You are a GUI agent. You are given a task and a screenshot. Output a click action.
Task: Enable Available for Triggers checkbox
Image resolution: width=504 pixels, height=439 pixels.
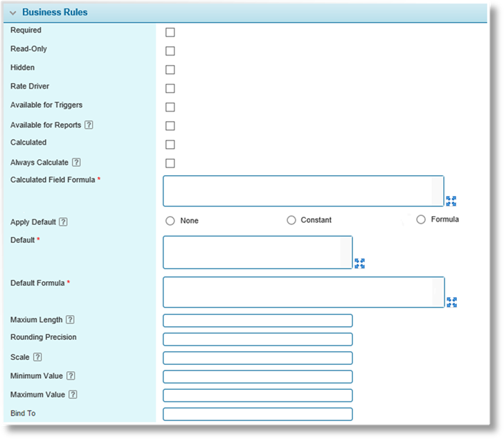point(170,107)
